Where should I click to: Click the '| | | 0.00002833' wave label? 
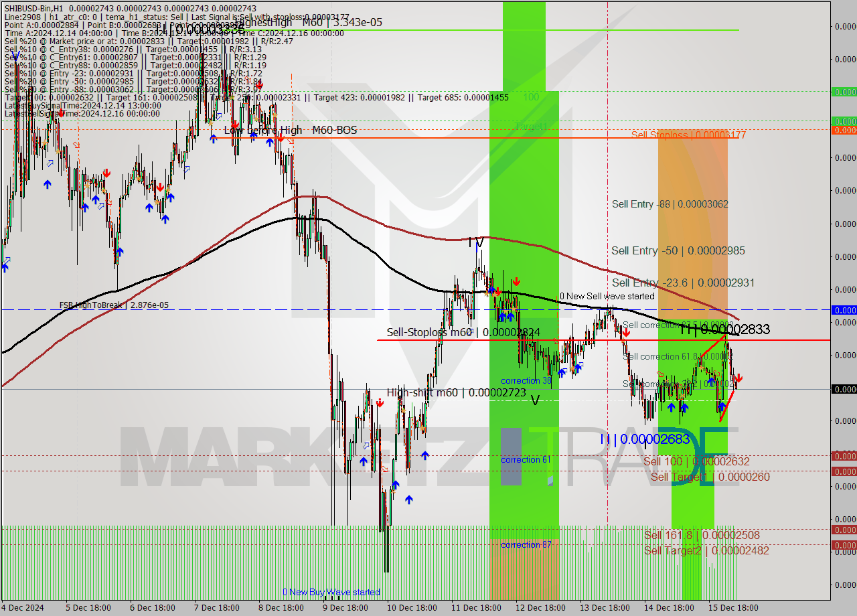point(724,329)
